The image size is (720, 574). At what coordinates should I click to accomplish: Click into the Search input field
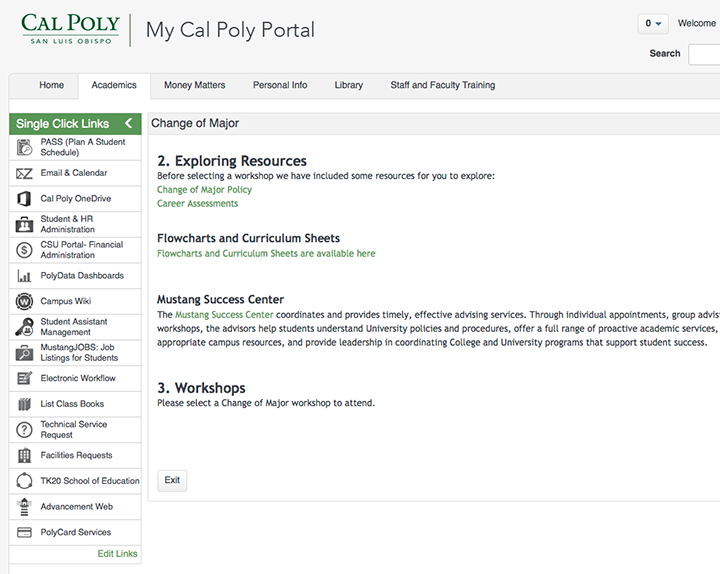click(x=704, y=55)
